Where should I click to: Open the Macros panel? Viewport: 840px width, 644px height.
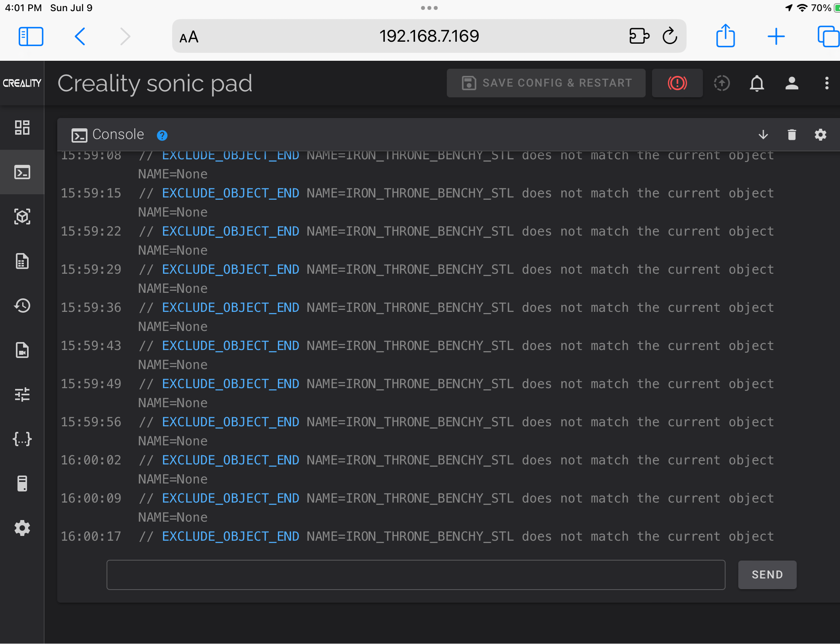point(22,439)
